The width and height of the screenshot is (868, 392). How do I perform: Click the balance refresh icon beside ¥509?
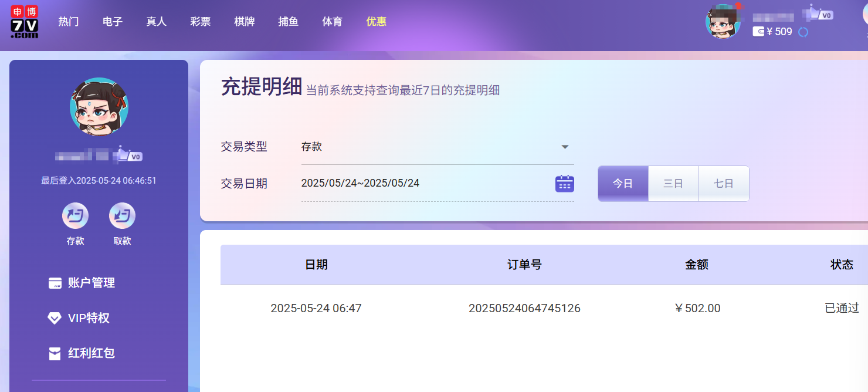point(803,32)
